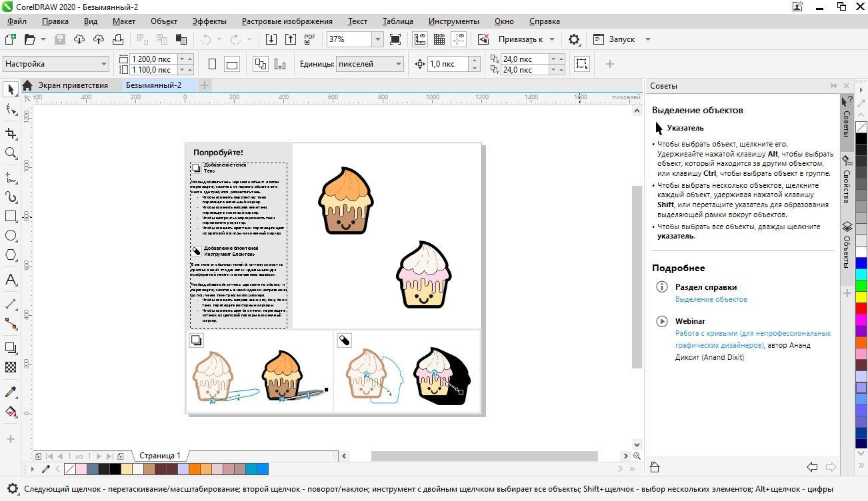The width and height of the screenshot is (868, 501).
Task: Toggle the grid display button
Action: (439, 39)
